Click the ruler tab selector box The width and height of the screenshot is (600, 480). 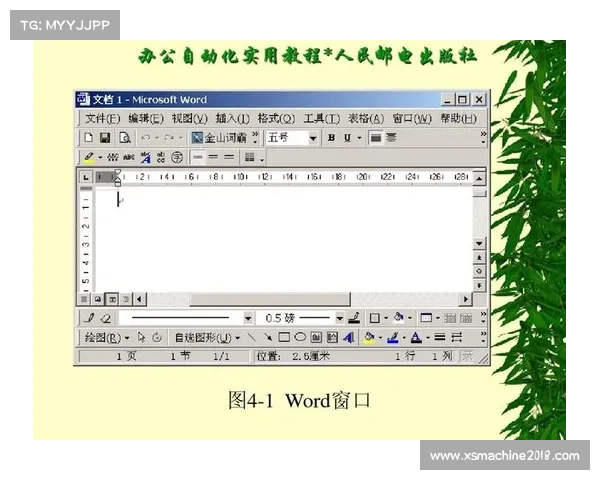point(86,177)
